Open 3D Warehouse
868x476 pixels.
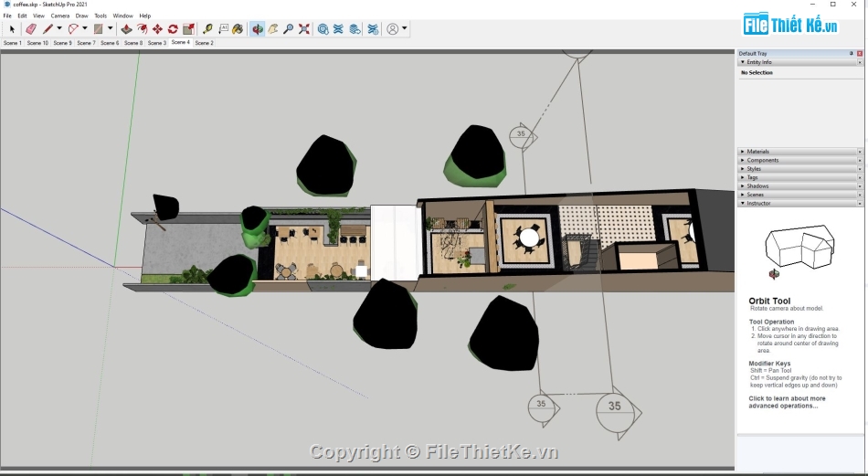point(323,29)
